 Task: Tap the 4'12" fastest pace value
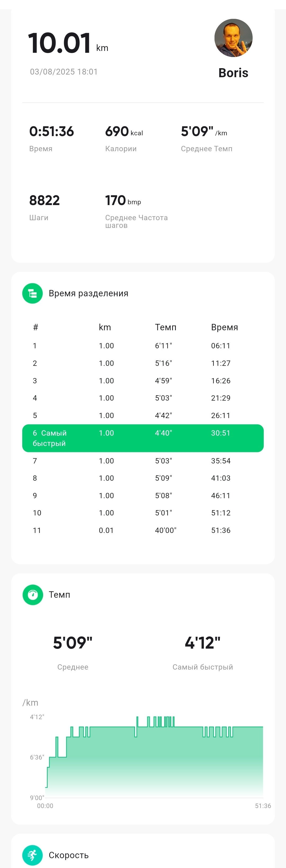pos(203,643)
